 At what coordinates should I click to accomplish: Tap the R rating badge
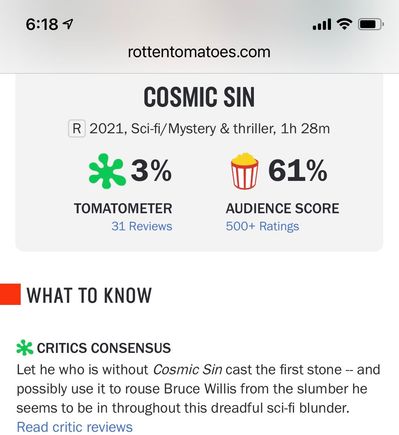click(x=77, y=129)
